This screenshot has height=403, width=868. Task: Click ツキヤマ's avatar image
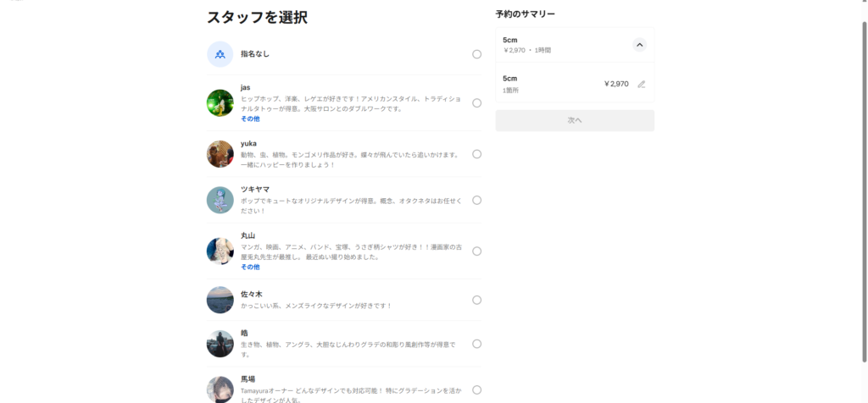point(220,200)
